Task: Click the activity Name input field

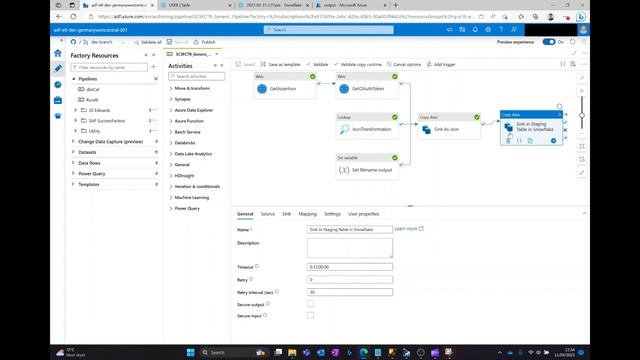Action: pos(350,229)
